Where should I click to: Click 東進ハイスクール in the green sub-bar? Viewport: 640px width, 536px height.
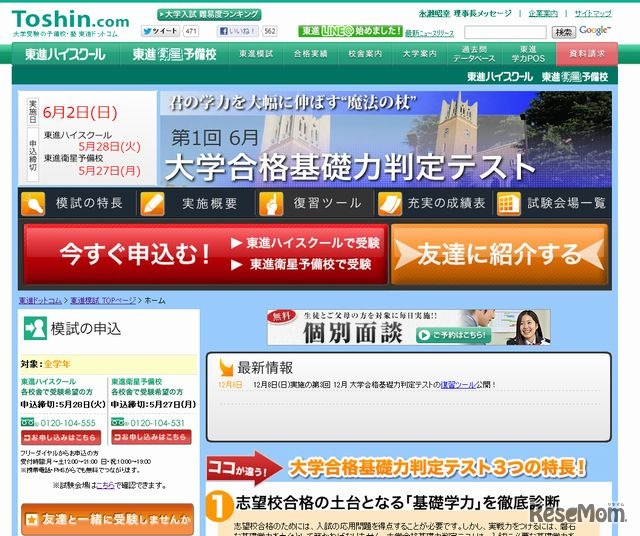tap(500, 77)
